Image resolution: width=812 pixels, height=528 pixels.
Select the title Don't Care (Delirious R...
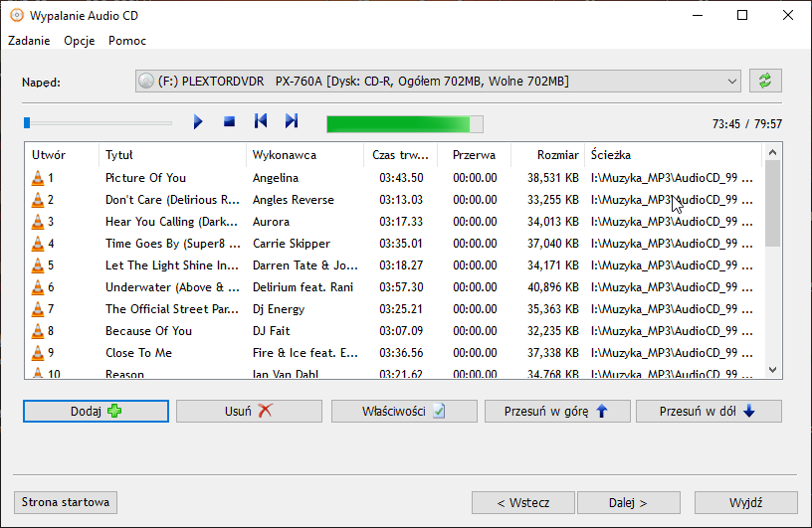[x=172, y=200]
